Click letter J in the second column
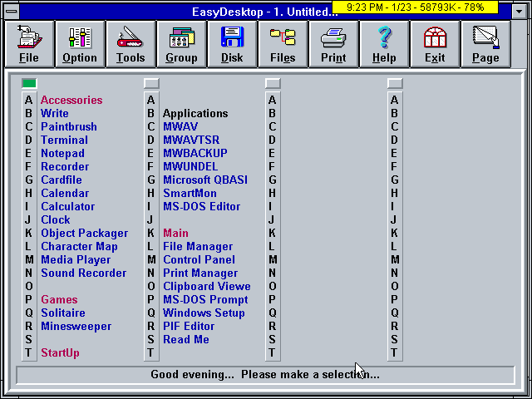Screen dimensions: 532x399 [150, 219]
